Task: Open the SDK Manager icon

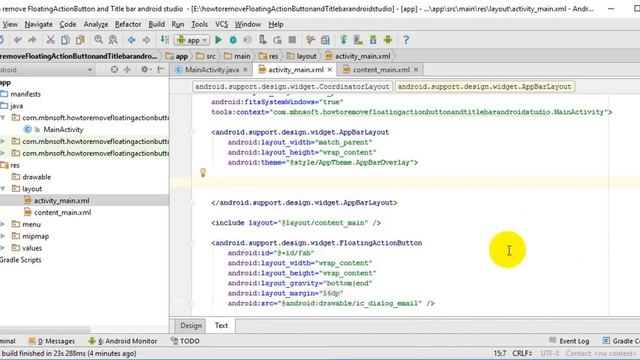Action: tap(373, 40)
